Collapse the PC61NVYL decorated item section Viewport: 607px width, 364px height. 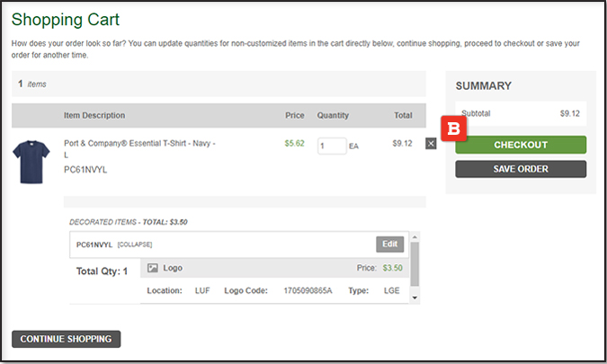pos(135,244)
